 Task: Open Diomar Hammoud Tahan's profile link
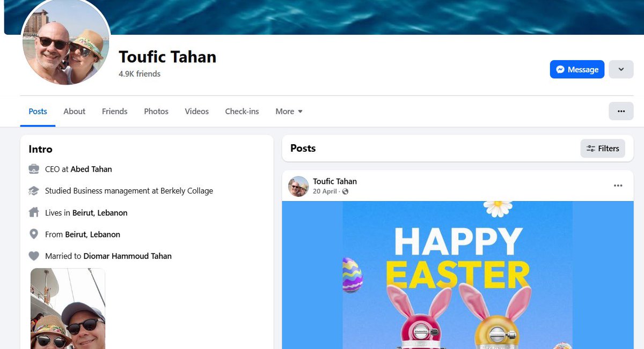(x=128, y=256)
